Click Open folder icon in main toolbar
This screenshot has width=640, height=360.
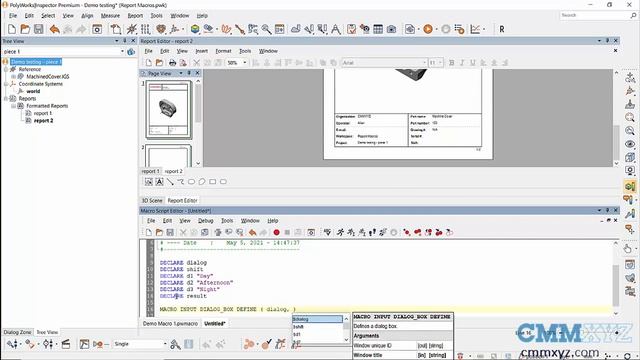click(25, 29)
